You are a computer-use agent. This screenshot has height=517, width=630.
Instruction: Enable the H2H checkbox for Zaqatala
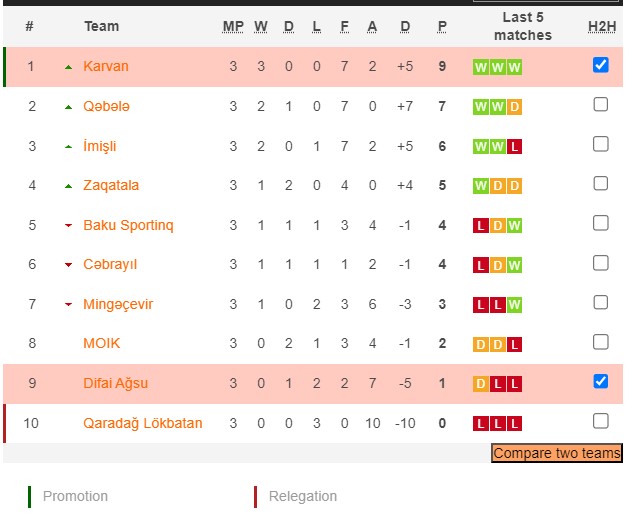point(600,183)
